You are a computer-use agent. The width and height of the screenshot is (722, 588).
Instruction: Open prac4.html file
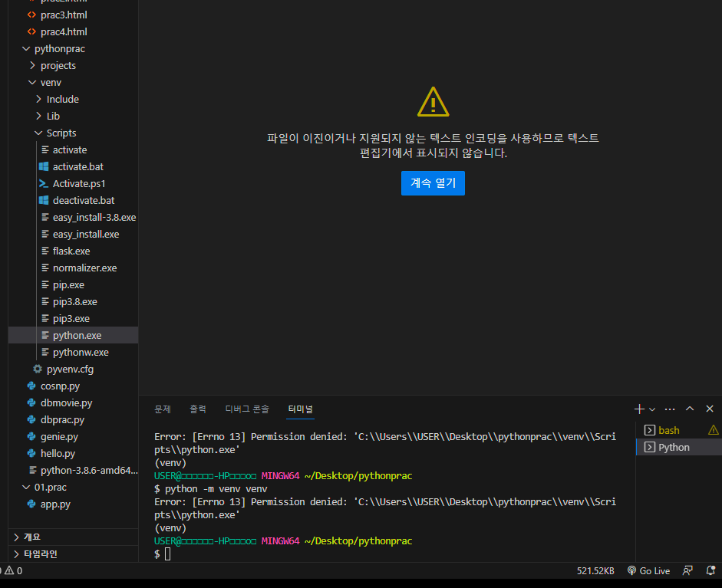pyautogui.click(x=64, y=31)
